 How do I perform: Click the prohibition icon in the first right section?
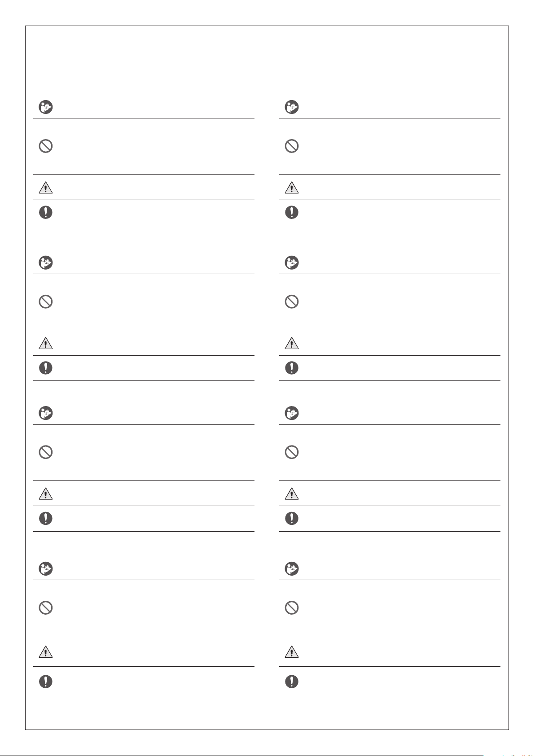tap(292, 146)
